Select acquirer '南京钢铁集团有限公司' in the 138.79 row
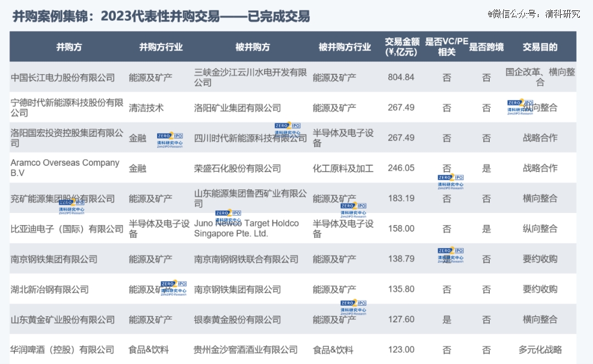The height and width of the screenshot is (364, 593). [54, 259]
